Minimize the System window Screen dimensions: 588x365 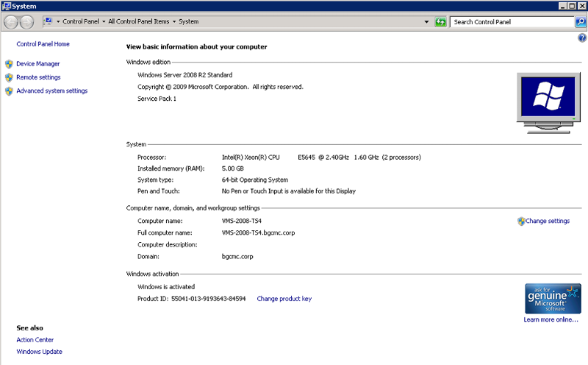(x=562, y=6)
